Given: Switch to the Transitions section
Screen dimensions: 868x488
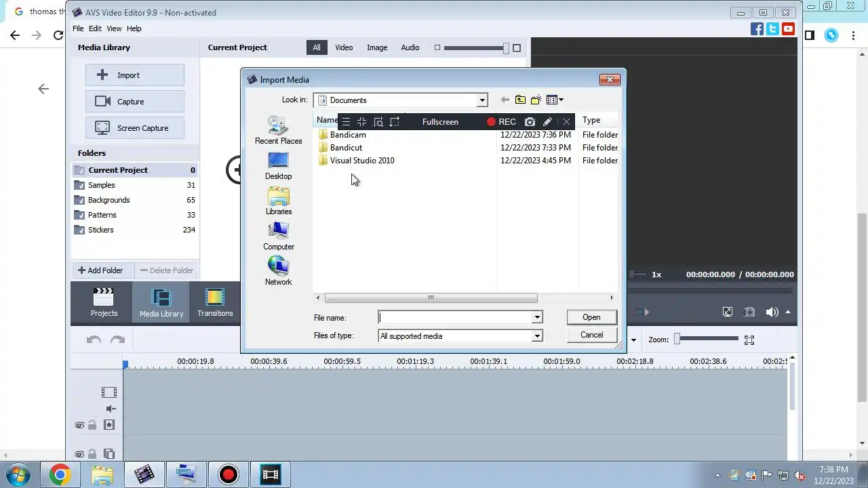Looking at the screenshot, I should [215, 302].
